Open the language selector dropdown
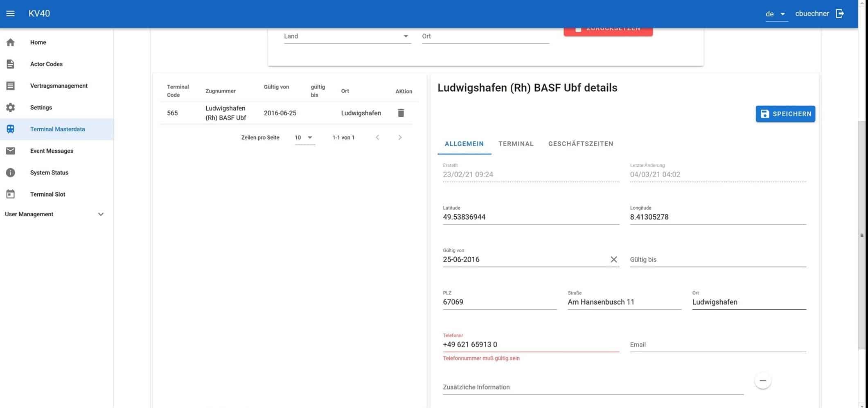Viewport: 868px width, 408px height. (776, 14)
